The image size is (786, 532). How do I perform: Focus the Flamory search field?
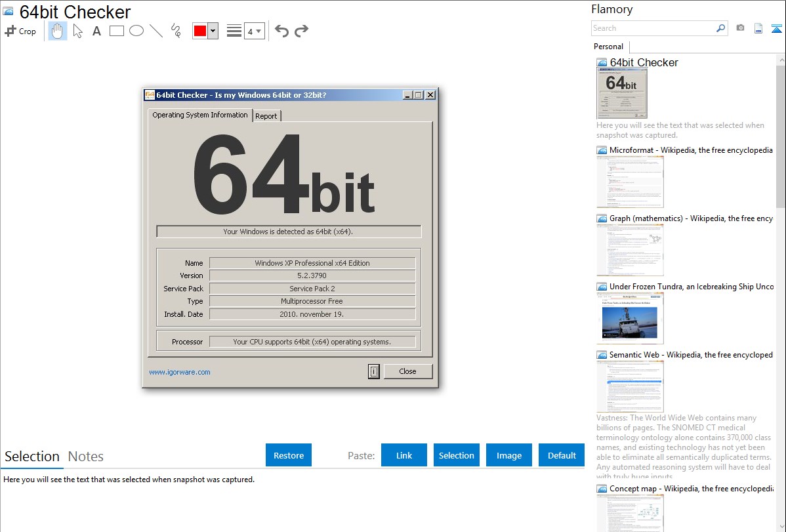click(653, 28)
